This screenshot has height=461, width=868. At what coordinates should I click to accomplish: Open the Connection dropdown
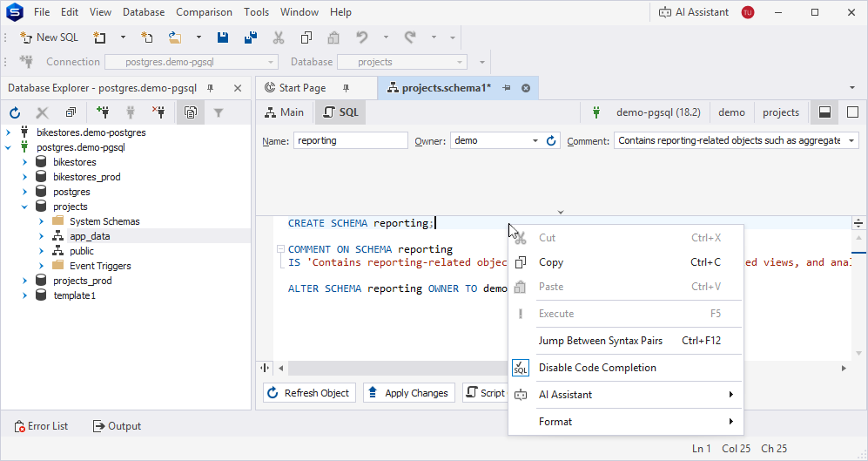point(270,62)
